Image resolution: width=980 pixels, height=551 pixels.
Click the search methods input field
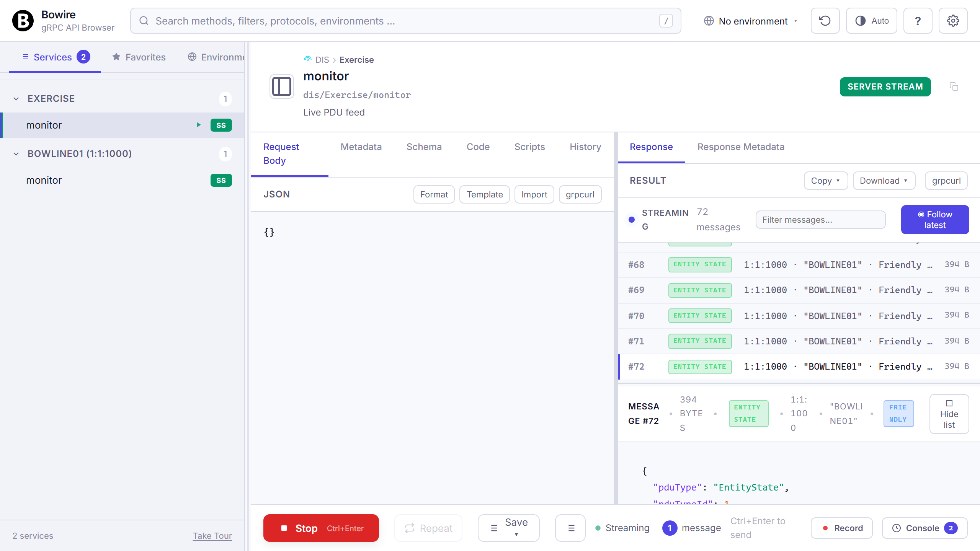pos(405,21)
